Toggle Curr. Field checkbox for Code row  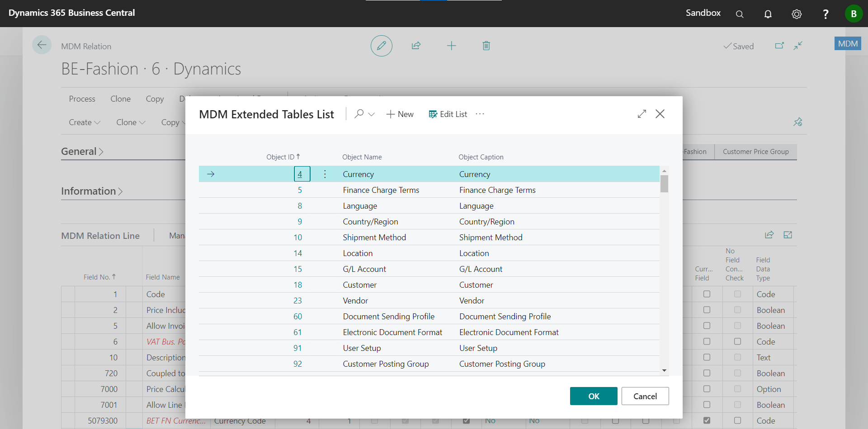point(707,294)
